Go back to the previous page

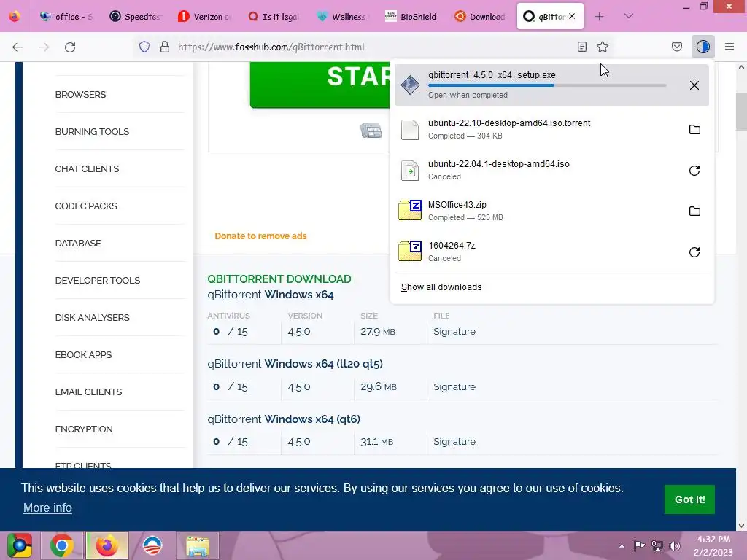click(18, 47)
